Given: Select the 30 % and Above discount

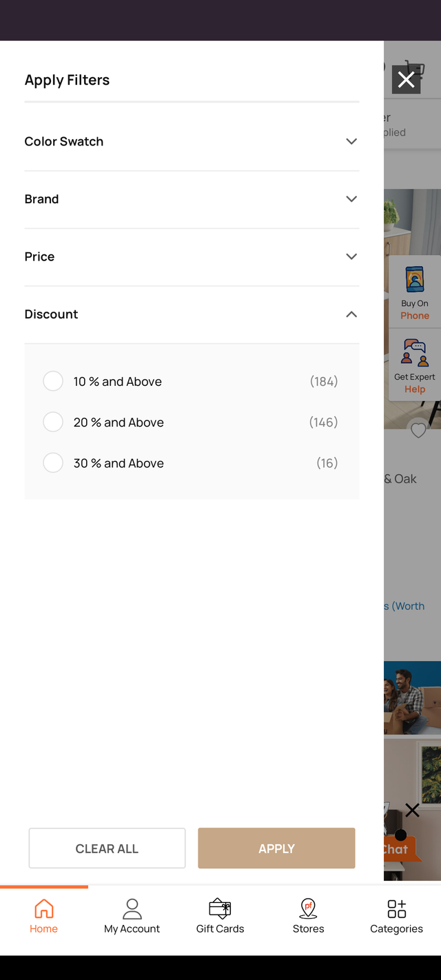Looking at the screenshot, I should 53,462.
